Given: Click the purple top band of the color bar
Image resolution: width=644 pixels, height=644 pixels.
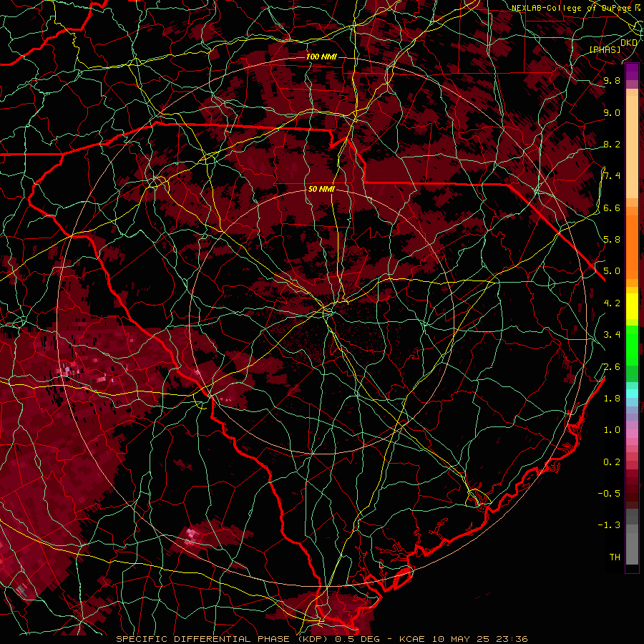Looking at the screenshot, I should [632, 72].
